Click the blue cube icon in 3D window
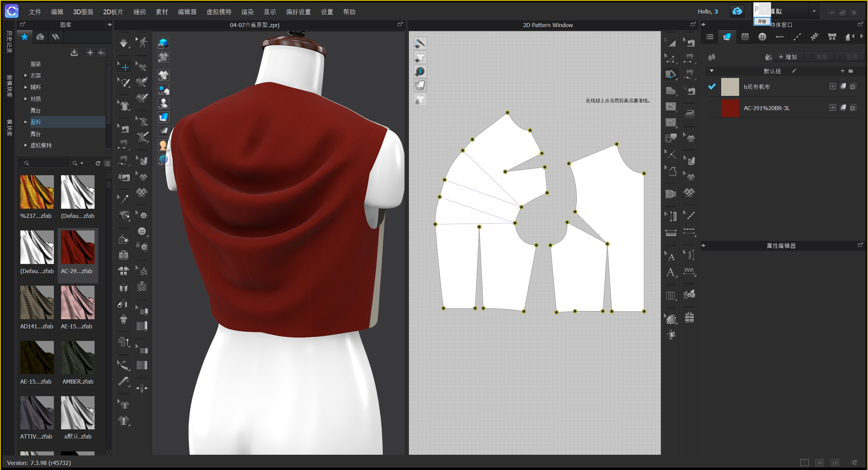Viewport: 868px width, 470px height. click(x=163, y=43)
